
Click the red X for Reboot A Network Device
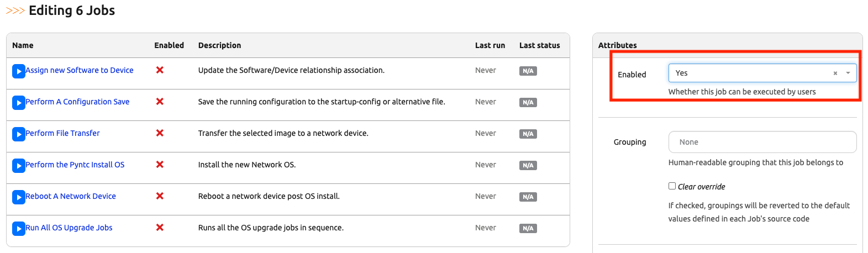coord(160,196)
